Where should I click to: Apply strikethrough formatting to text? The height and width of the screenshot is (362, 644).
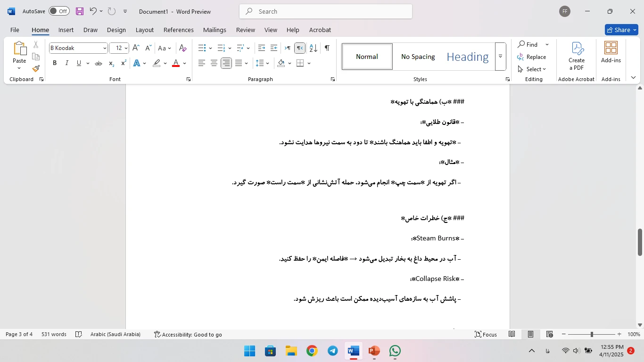click(x=98, y=63)
